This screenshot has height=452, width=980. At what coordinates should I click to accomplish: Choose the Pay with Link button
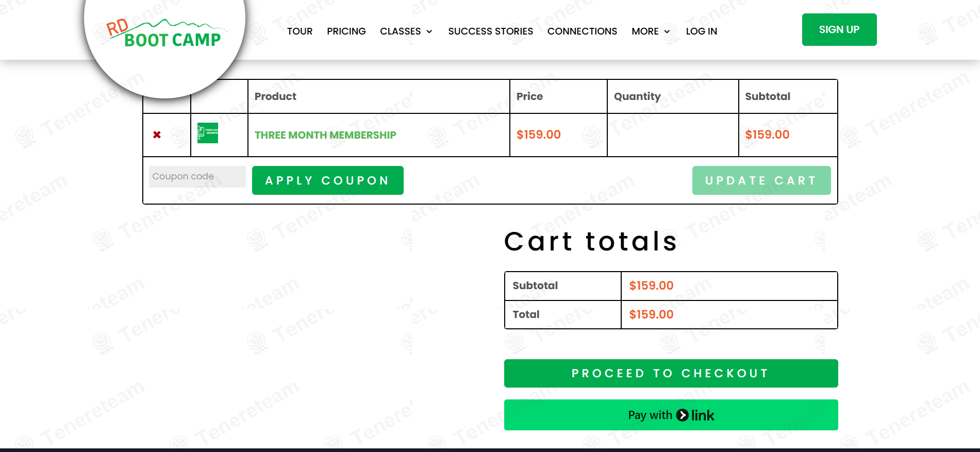pos(671,415)
